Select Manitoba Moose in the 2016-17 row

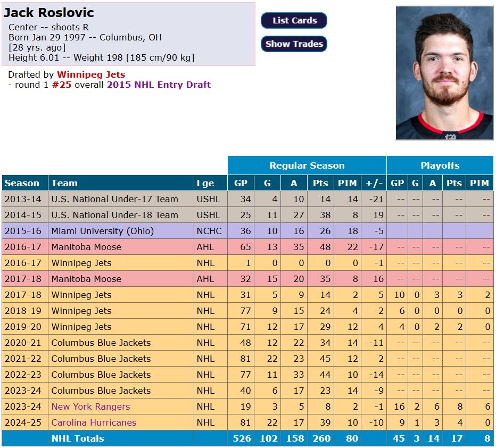(121, 247)
